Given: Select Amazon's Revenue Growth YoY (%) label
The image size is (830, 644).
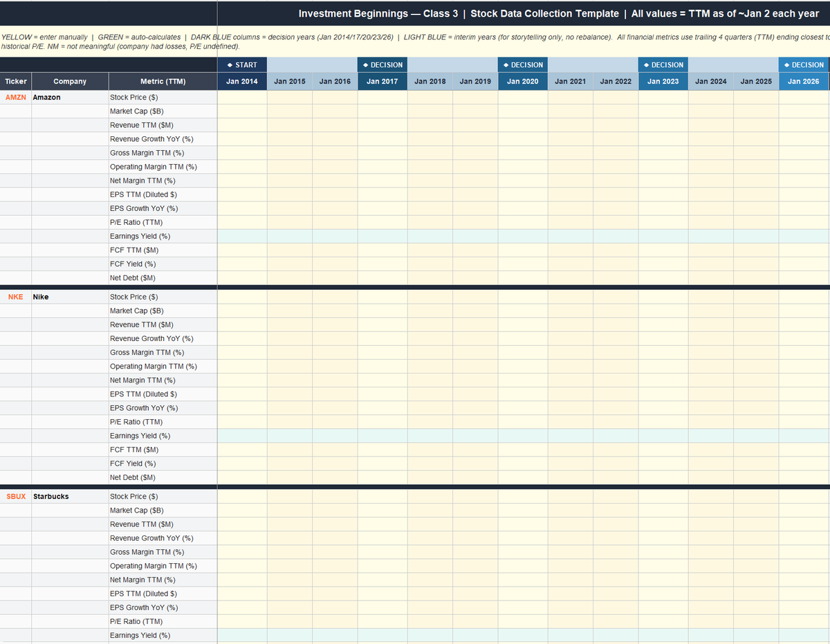Looking at the screenshot, I should [x=163, y=139].
